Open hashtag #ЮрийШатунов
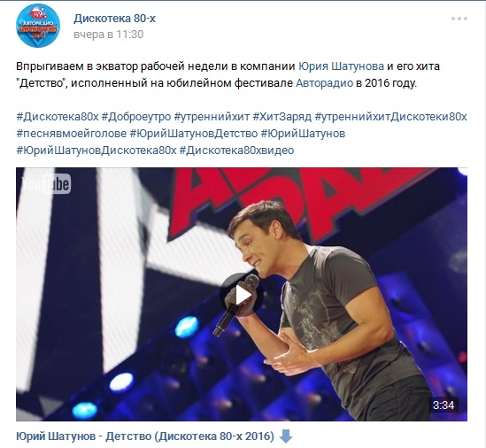The width and height of the screenshot is (486, 448). pyautogui.click(x=303, y=134)
